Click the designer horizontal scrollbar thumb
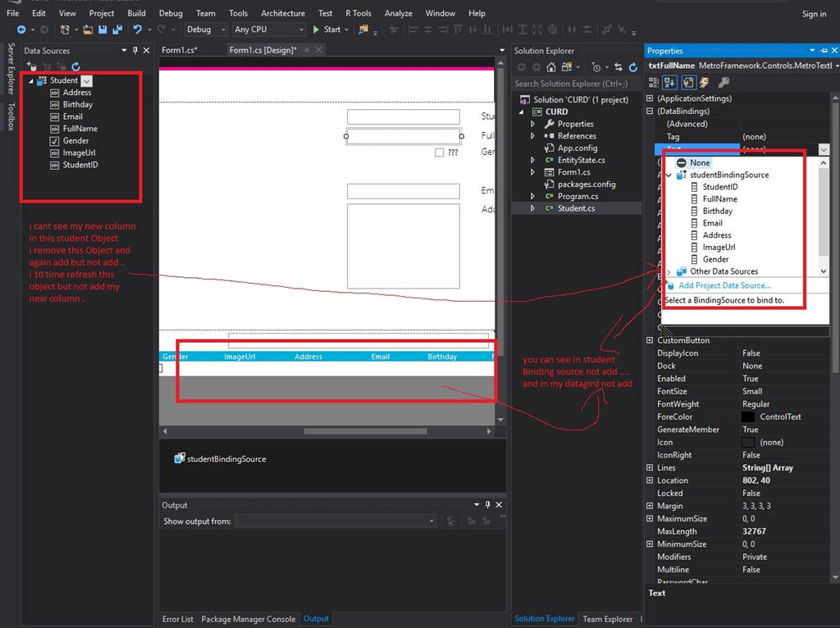The image size is (840, 628). point(365,431)
